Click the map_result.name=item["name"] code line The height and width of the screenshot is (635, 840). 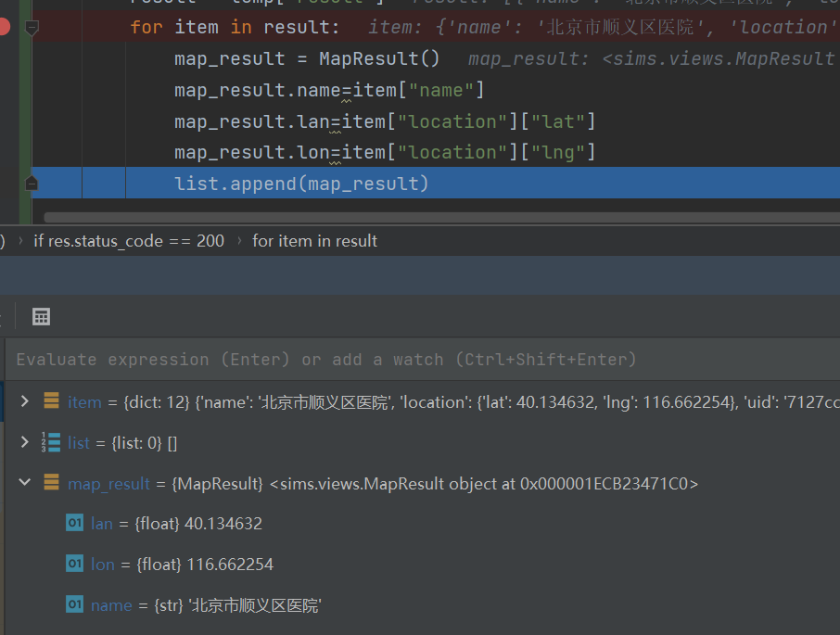329,90
